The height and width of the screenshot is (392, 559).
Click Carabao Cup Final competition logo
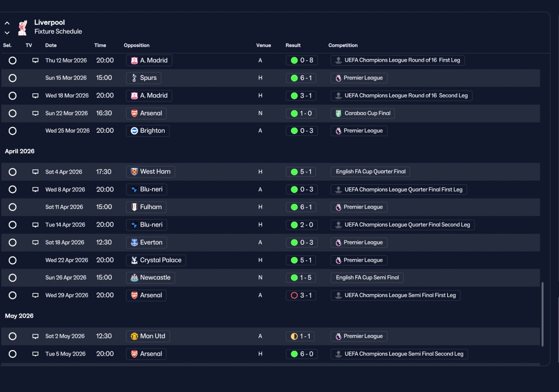click(338, 113)
